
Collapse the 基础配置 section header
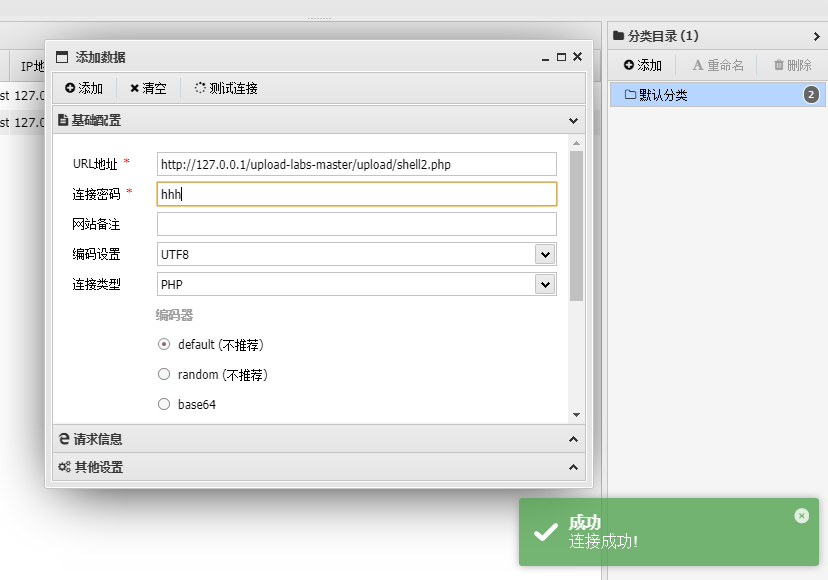pos(319,120)
